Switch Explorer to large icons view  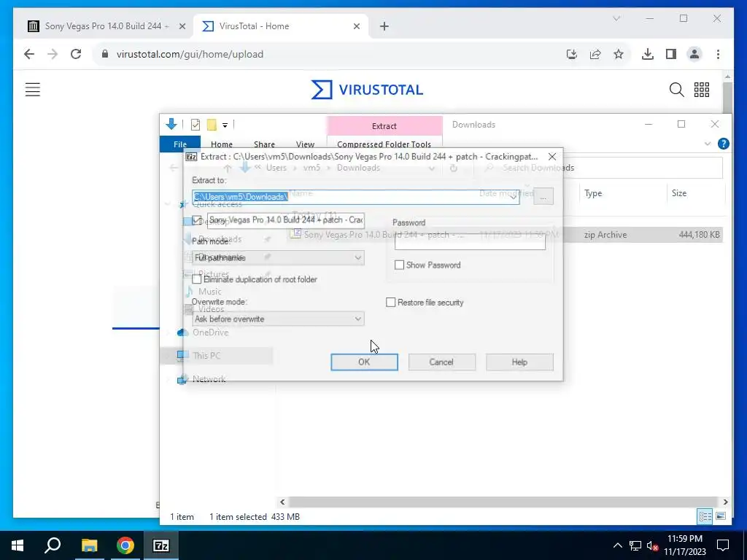click(x=721, y=516)
